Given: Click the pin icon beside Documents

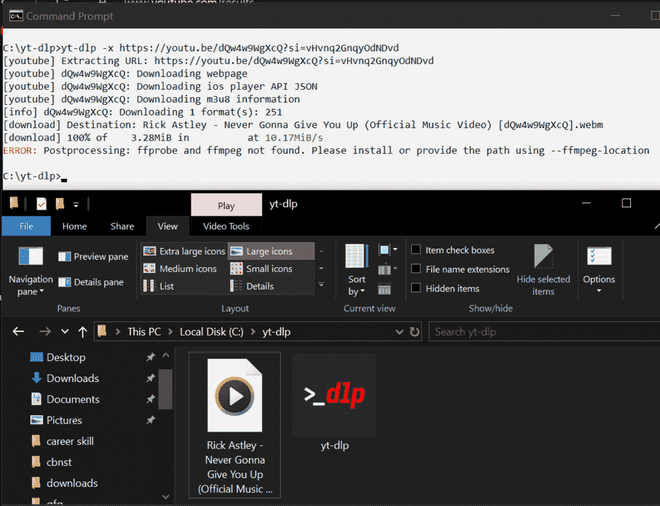Looking at the screenshot, I should tap(150, 399).
